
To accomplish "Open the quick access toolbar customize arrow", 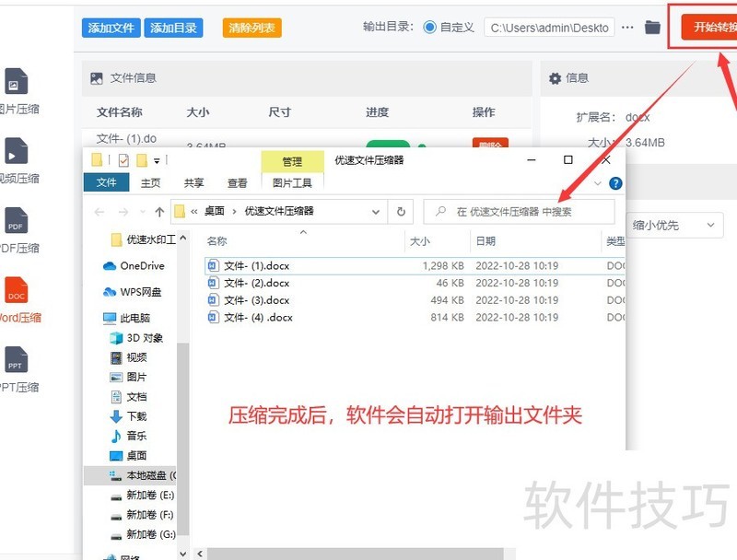I will tap(157, 161).
